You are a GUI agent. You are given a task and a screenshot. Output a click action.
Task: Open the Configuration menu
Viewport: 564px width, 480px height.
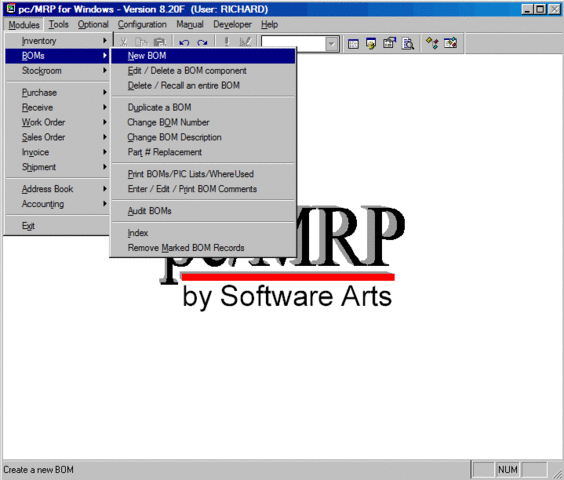[x=142, y=24]
